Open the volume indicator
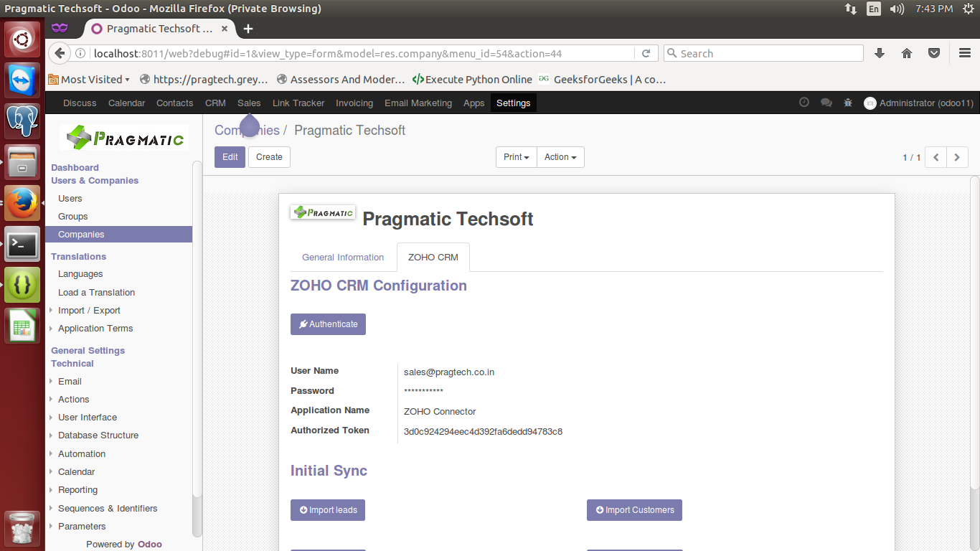Image resolution: width=980 pixels, height=551 pixels. click(897, 9)
